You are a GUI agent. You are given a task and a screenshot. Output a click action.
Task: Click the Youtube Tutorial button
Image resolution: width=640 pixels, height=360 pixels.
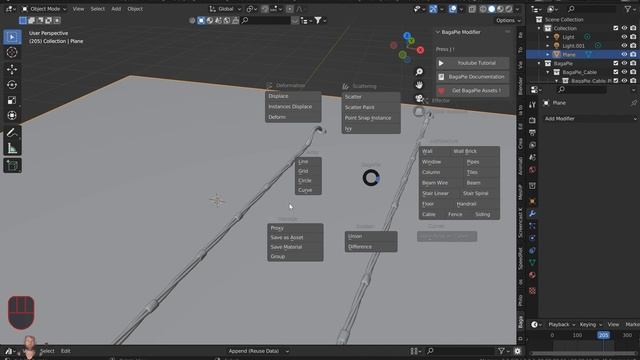473,63
